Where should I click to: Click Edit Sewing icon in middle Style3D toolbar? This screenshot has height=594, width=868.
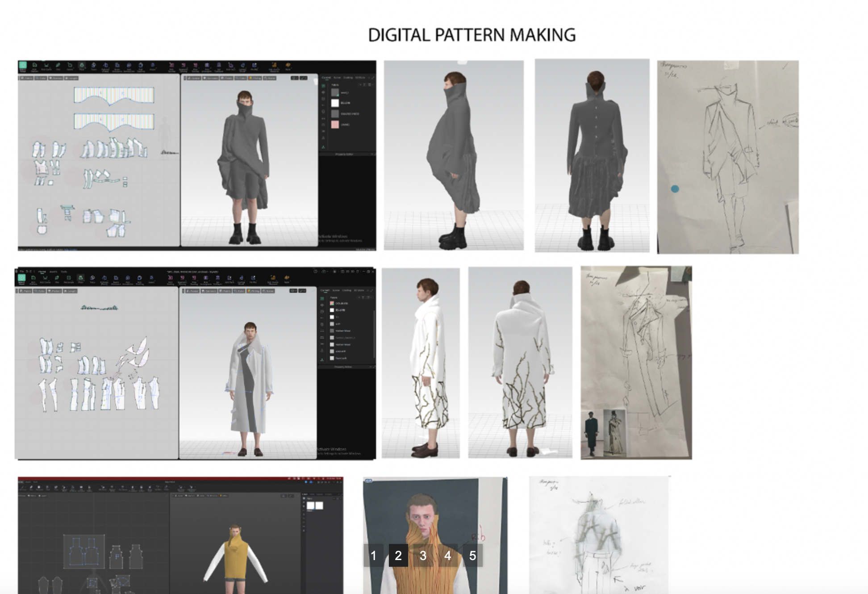[x=171, y=277]
